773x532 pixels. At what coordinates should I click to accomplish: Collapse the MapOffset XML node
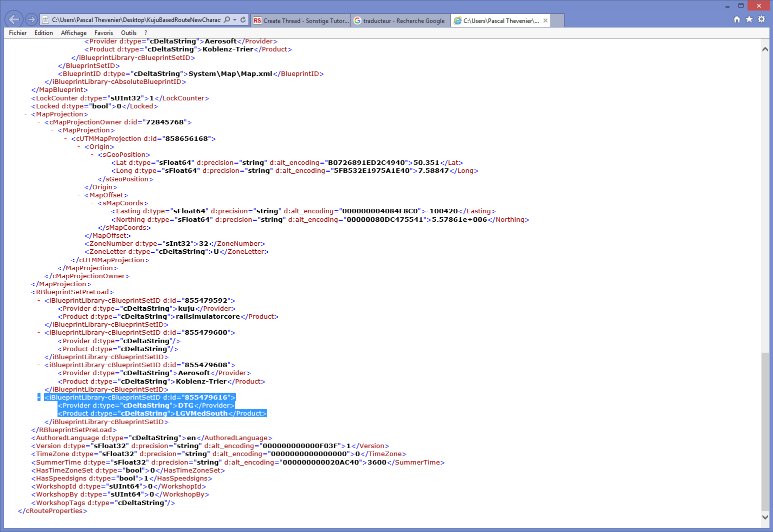[79, 195]
